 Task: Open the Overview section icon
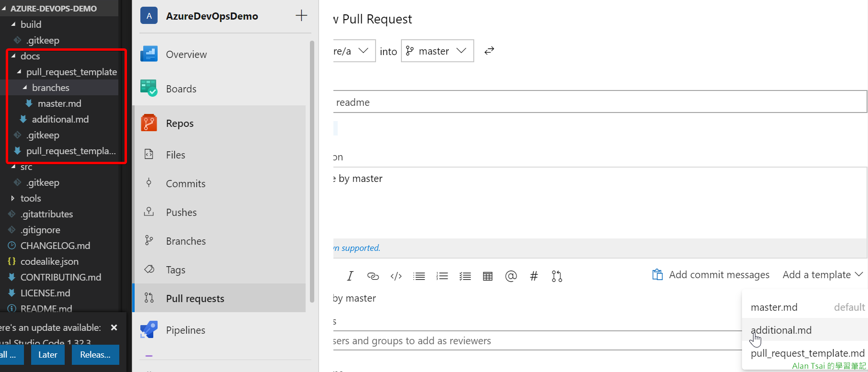[149, 54]
